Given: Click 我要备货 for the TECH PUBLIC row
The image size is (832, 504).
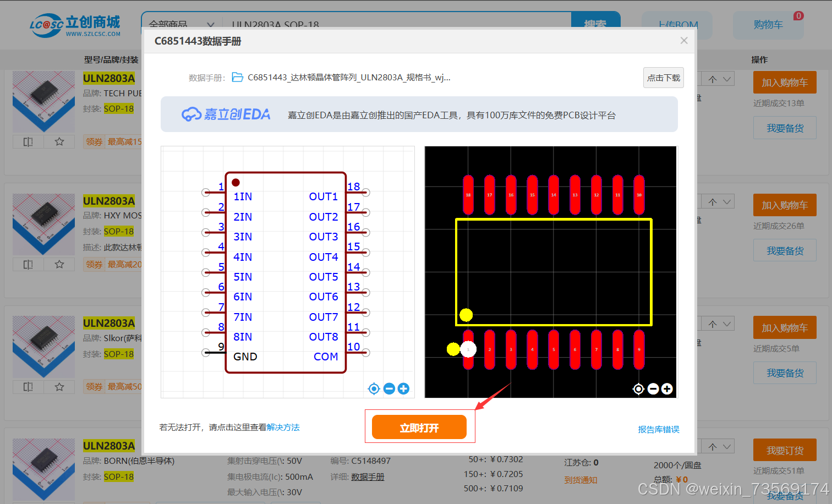Looking at the screenshot, I should [x=785, y=128].
